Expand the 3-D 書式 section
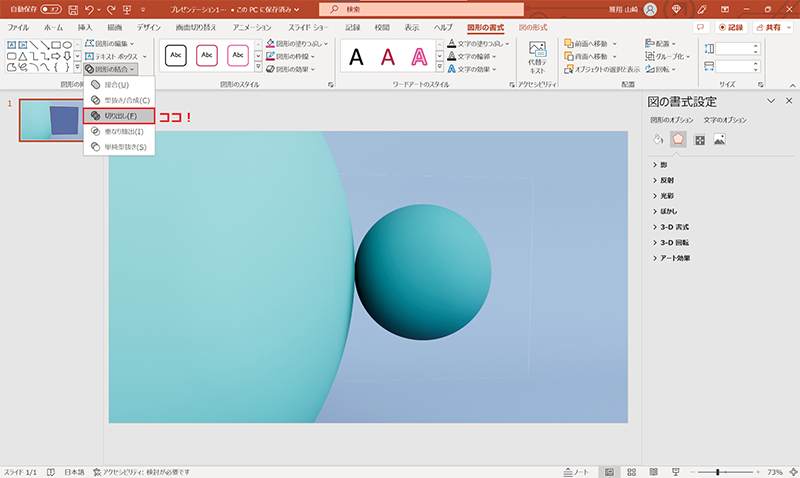 (675, 226)
